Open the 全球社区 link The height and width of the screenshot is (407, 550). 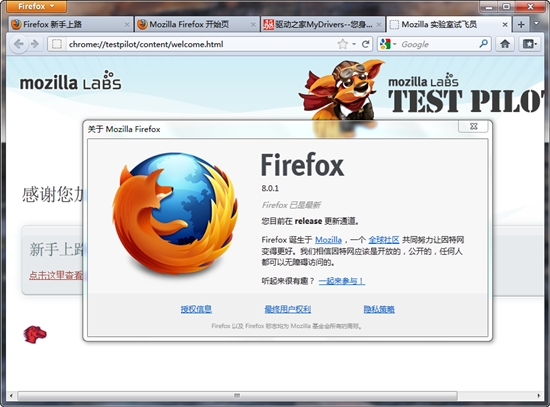click(384, 240)
